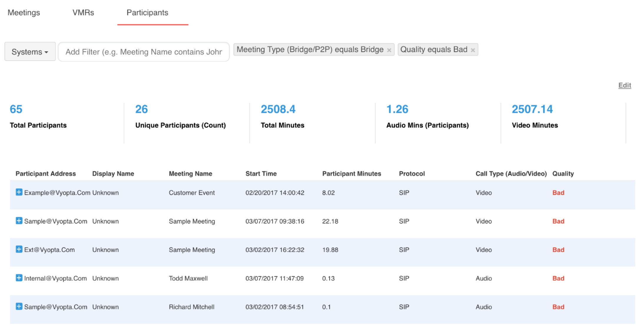Click SIP protocol in Ext@Vyopta.Com row
Image resolution: width=644 pixels, height=325 pixels.
tap(404, 250)
